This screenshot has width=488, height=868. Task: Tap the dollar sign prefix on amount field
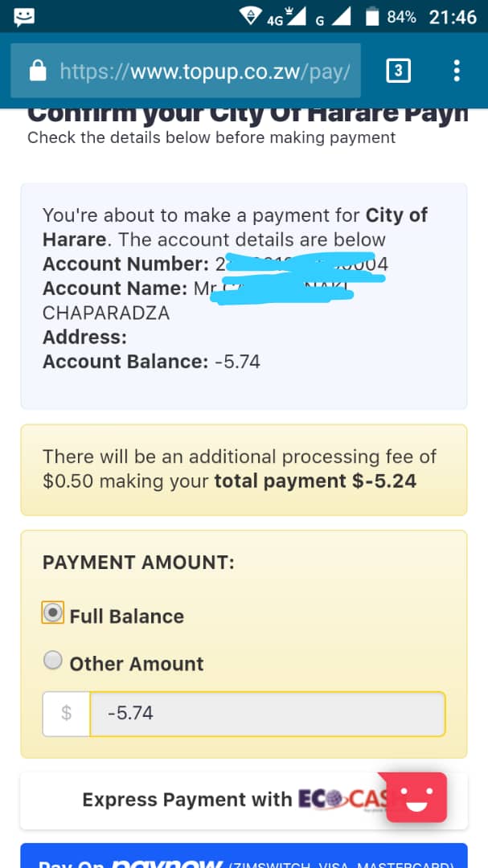coord(66,714)
